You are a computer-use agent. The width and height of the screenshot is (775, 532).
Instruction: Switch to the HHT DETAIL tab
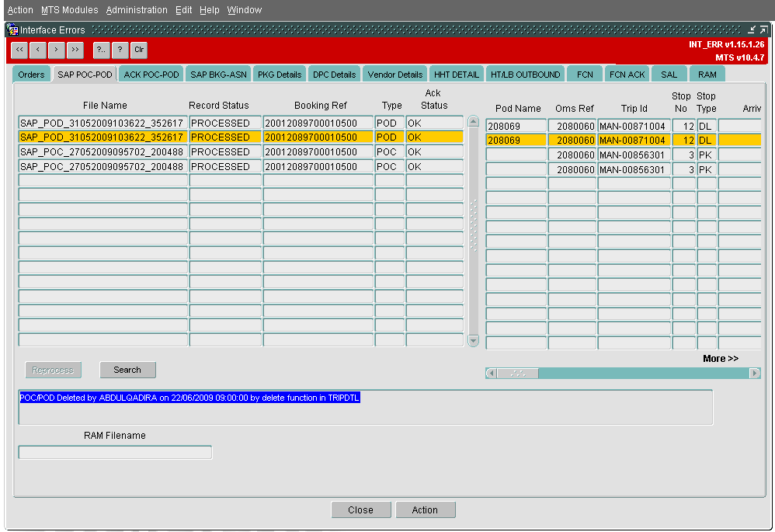tap(456, 75)
